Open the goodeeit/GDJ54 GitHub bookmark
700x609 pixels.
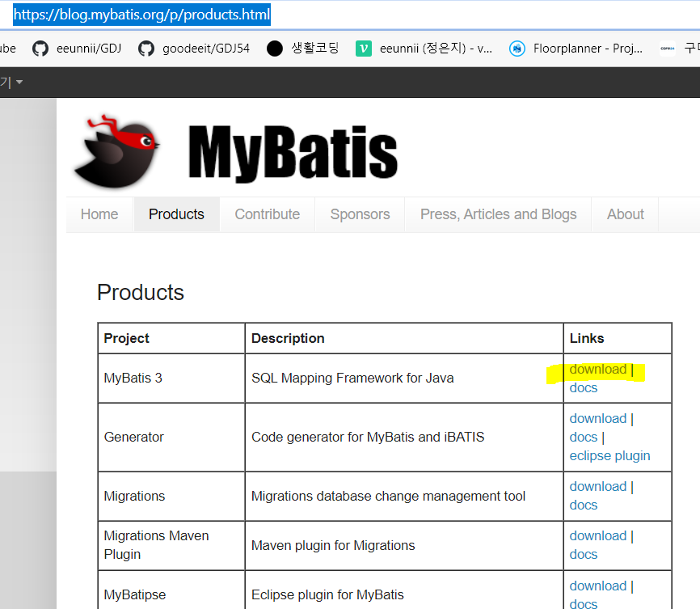[194, 49]
